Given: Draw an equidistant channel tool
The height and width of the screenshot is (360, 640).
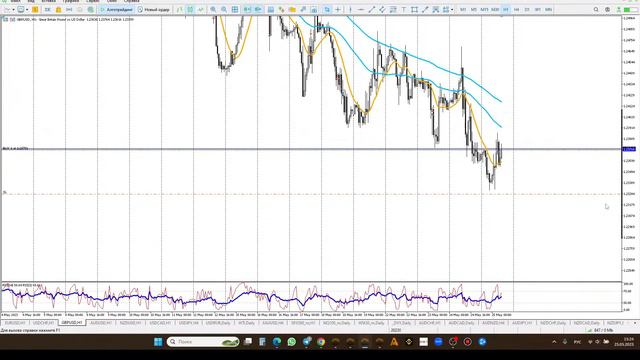Looking at the screenshot, I should [x=382, y=9].
